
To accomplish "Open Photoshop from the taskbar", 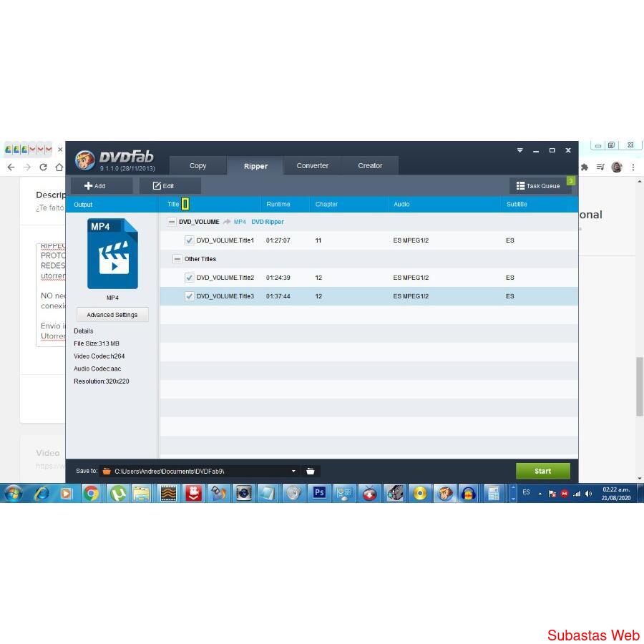I will point(319,493).
